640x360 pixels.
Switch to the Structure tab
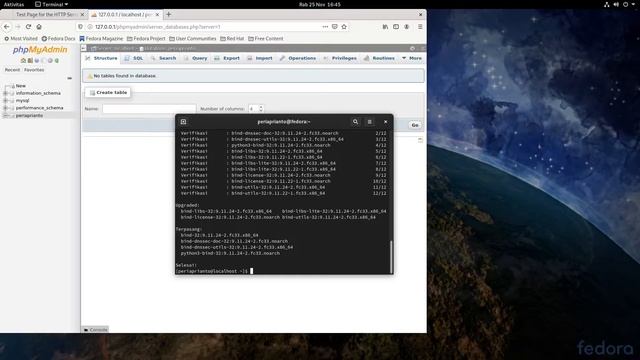click(x=101, y=58)
